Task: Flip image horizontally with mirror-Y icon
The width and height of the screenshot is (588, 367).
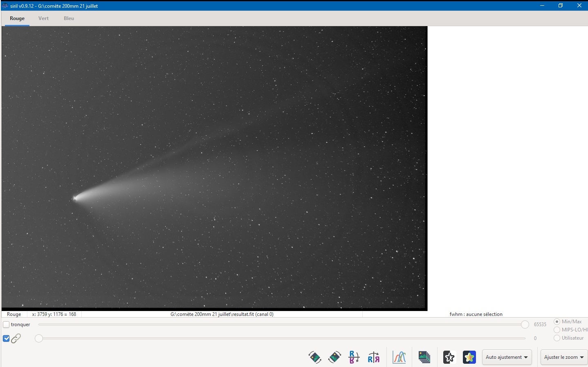Action: pyautogui.click(x=374, y=357)
